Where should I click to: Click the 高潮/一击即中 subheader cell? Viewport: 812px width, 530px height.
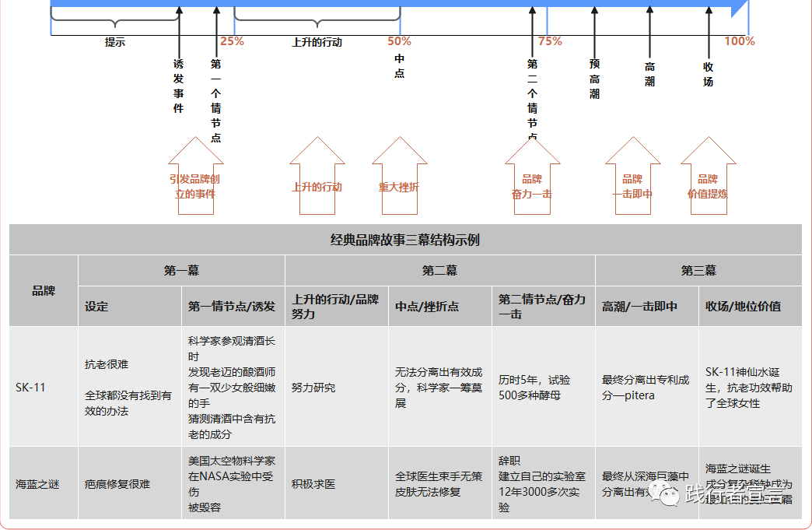[647, 306]
